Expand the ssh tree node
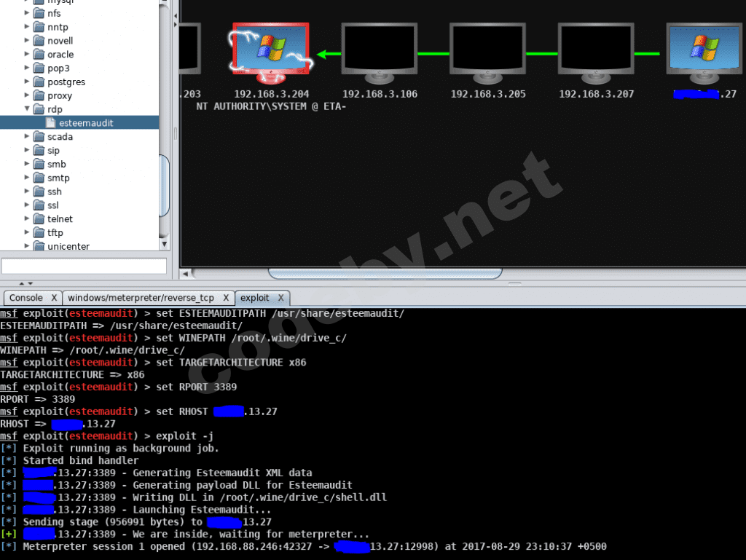Viewport: 746px width, 560px height. pyautogui.click(x=27, y=191)
